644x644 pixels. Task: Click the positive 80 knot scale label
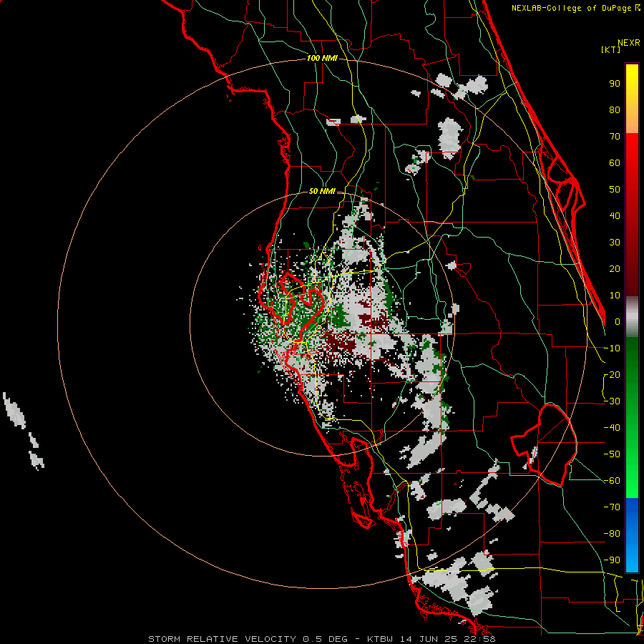(615, 110)
